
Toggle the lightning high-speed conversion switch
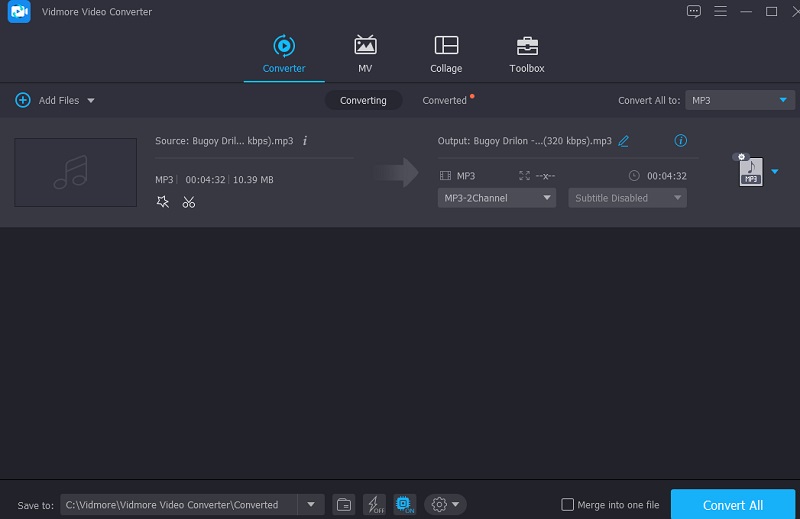pos(374,505)
